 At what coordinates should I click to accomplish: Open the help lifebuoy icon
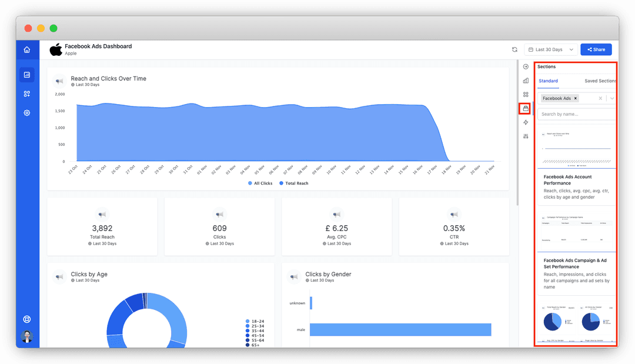tap(26, 319)
